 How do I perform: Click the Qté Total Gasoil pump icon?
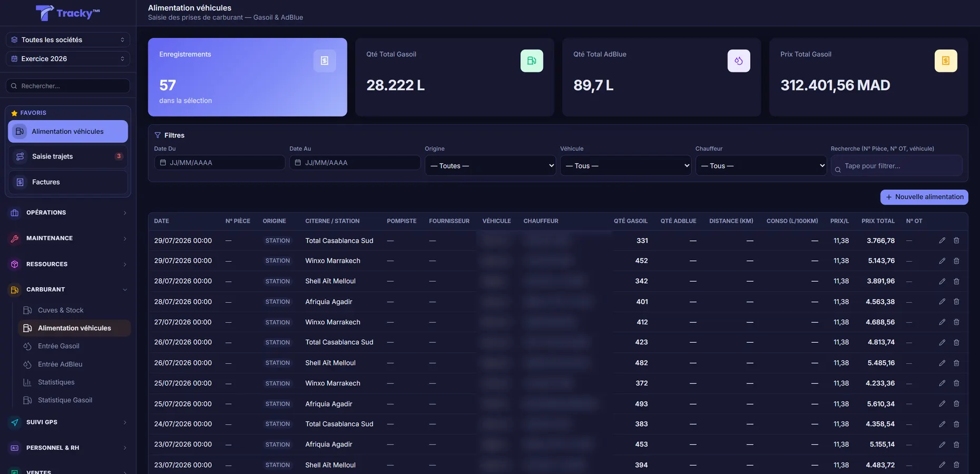pos(532,61)
